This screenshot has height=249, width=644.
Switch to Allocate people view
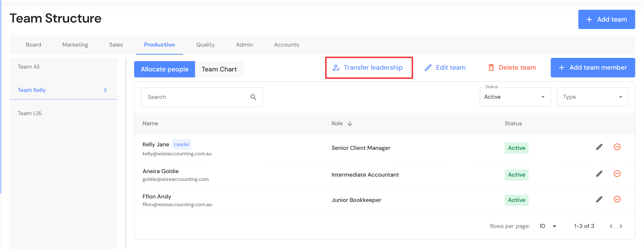164,69
